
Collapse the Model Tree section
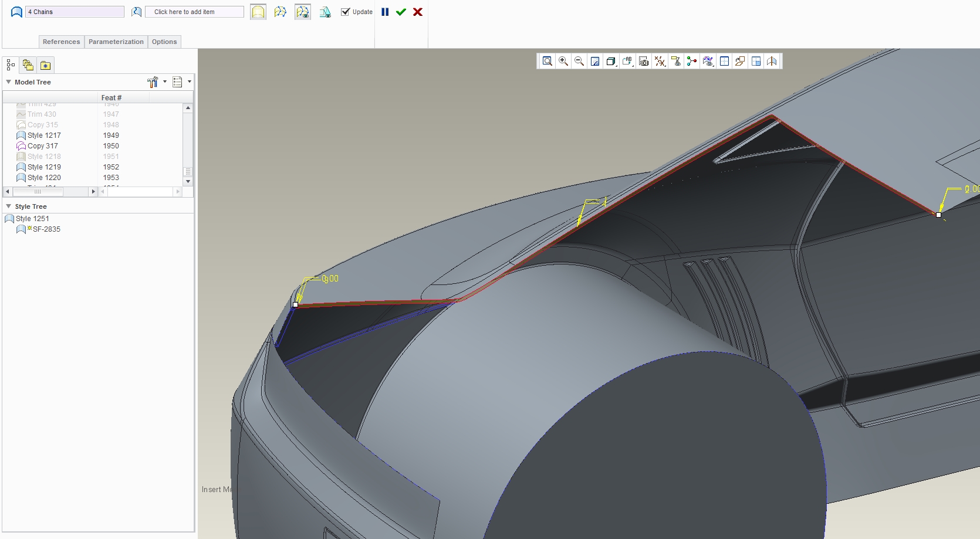pos(8,82)
